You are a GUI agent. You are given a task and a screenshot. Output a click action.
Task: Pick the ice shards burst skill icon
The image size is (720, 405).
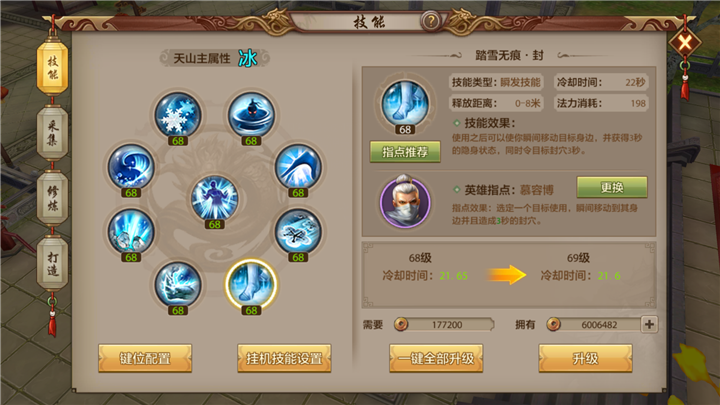pyautogui.click(x=131, y=231)
